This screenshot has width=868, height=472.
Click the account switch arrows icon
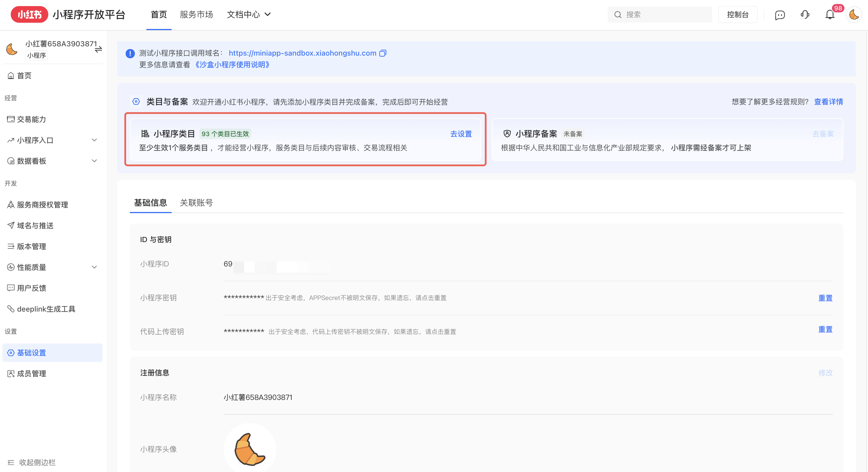pyautogui.click(x=98, y=50)
